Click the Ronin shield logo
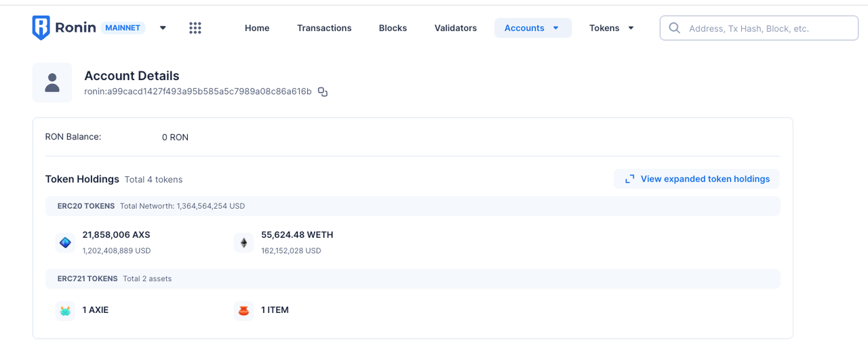 [41, 28]
